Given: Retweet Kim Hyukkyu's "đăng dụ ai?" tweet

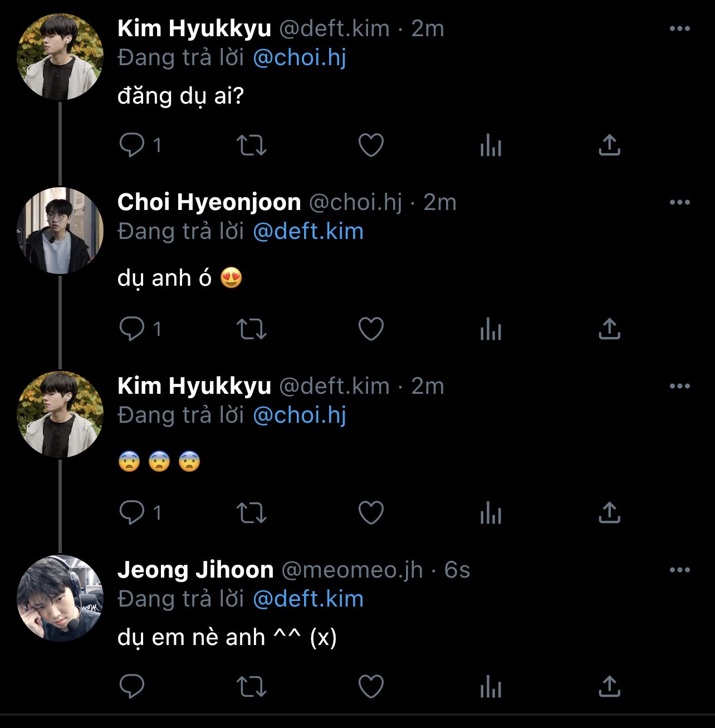Looking at the screenshot, I should pos(252,145).
